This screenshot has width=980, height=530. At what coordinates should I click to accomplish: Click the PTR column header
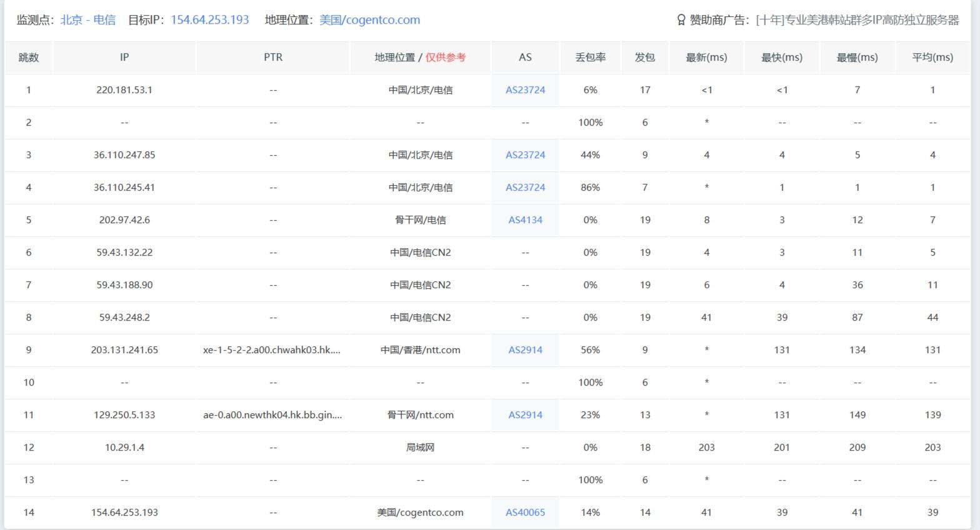pos(273,57)
